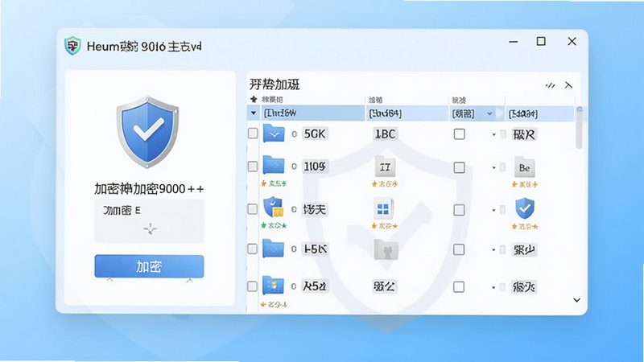This screenshot has height=362, width=644.
Task: Click the Windows-logo file icon
Action: click(383, 209)
